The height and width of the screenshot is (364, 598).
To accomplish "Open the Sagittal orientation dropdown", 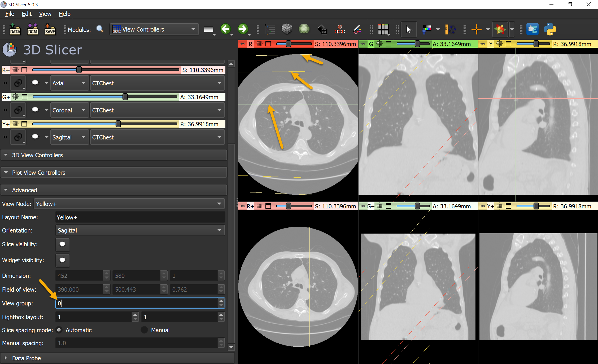I will click(69, 137).
